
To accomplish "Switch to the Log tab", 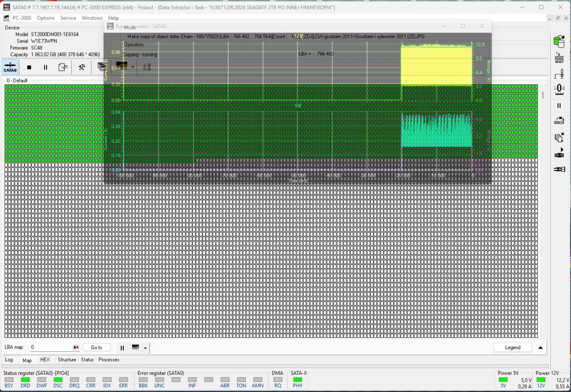I will tap(9, 360).
